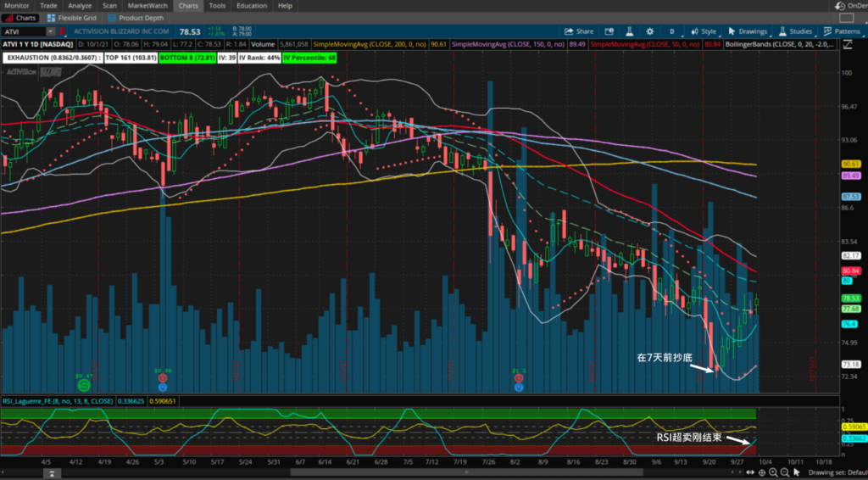Switch to the MarketWatch tab
This screenshot has width=868, height=480.
[x=147, y=6]
